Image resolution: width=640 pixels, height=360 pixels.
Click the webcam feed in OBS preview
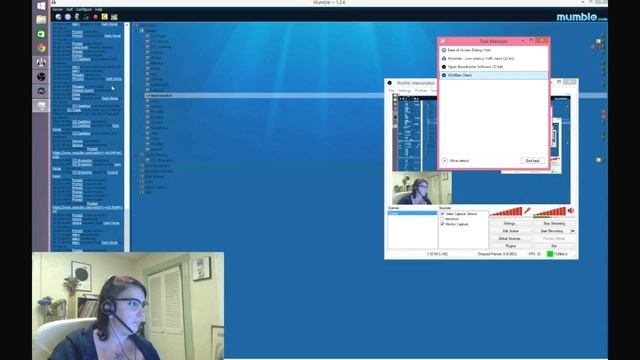[x=422, y=188]
